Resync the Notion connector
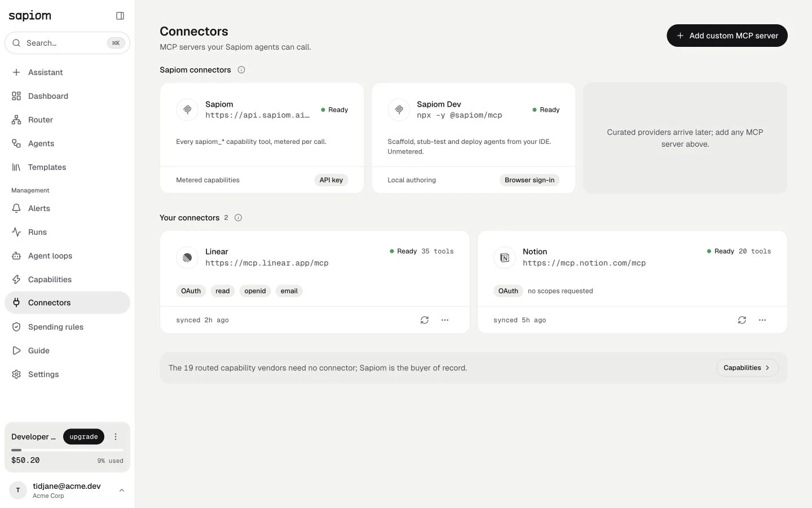812x508 pixels. pos(742,320)
